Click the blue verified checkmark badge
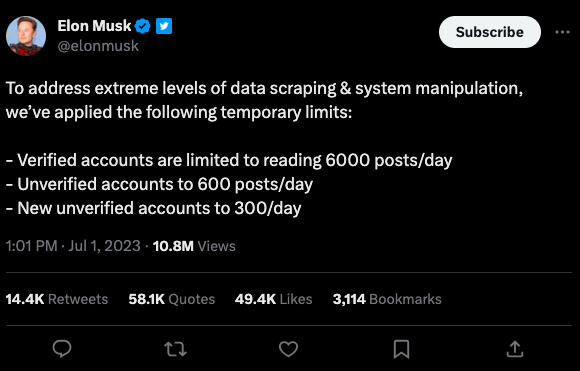The width and height of the screenshot is (580, 371). click(143, 26)
